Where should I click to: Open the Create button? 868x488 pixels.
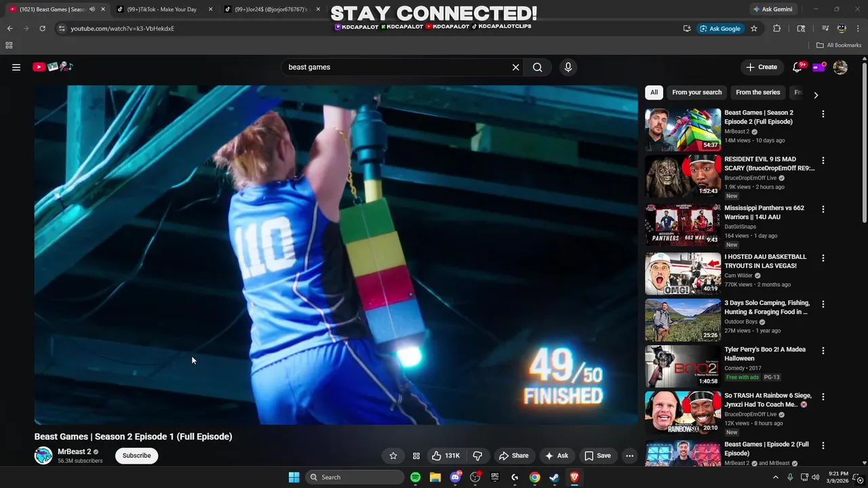762,67
